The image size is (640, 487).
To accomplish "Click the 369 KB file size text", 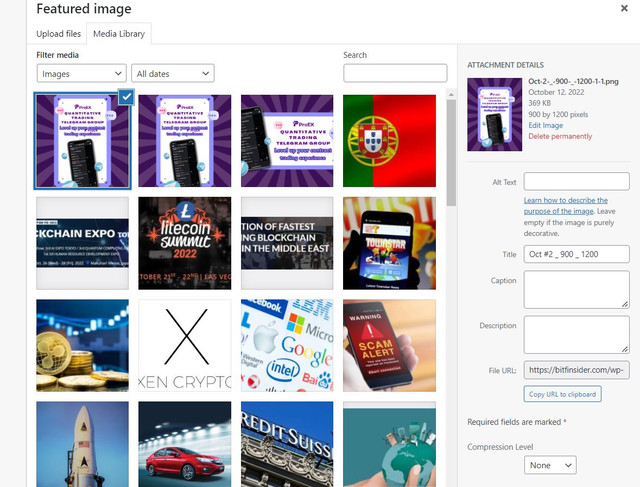I will [540, 103].
